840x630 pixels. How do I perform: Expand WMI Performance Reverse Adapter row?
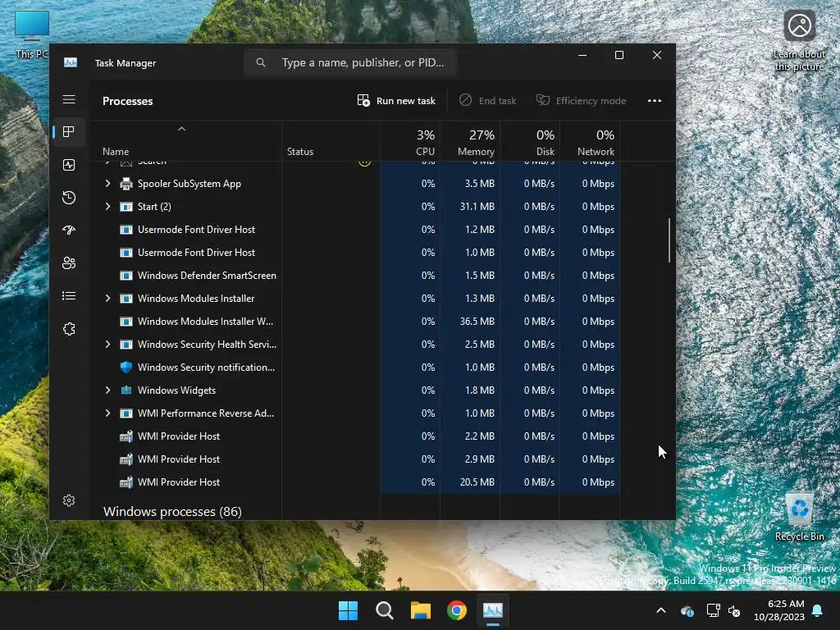click(x=107, y=413)
